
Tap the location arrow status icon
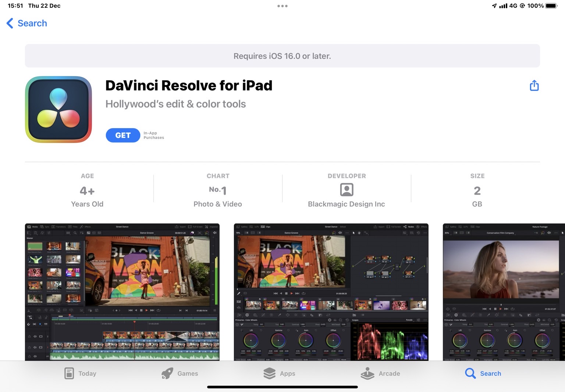[x=494, y=6]
